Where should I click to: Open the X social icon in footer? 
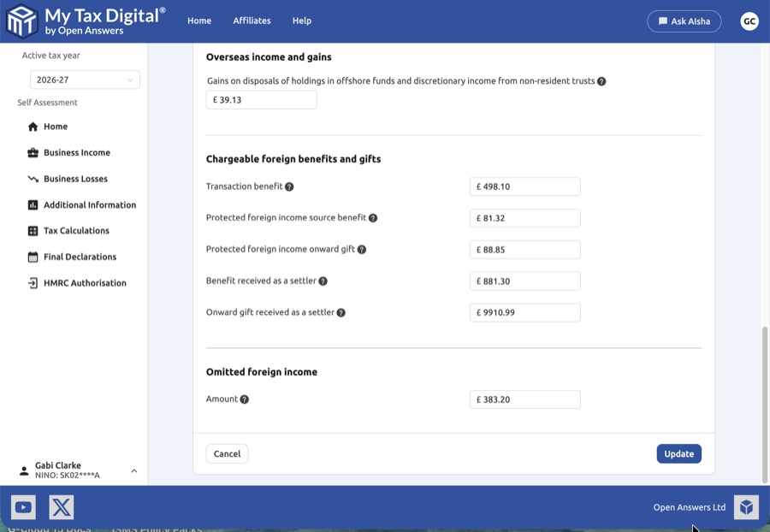[x=62, y=507]
